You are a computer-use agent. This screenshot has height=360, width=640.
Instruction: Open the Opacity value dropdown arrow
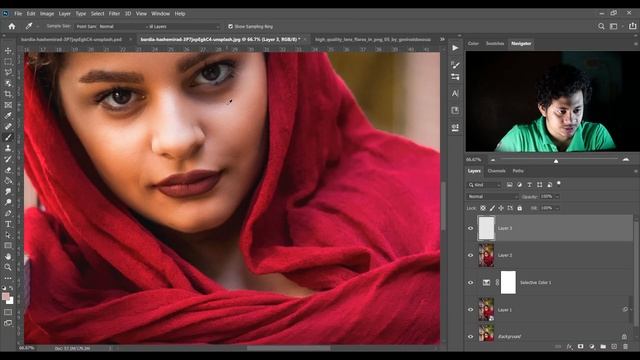(558, 196)
